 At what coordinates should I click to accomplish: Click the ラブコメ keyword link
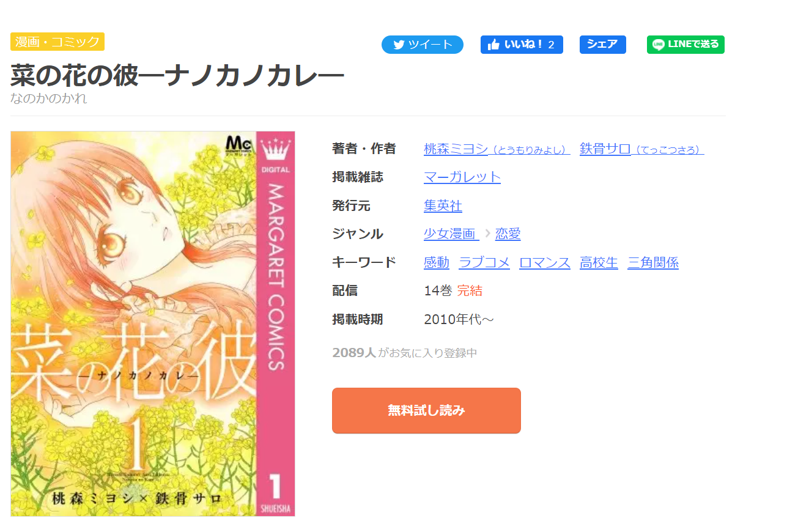tap(484, 262)
